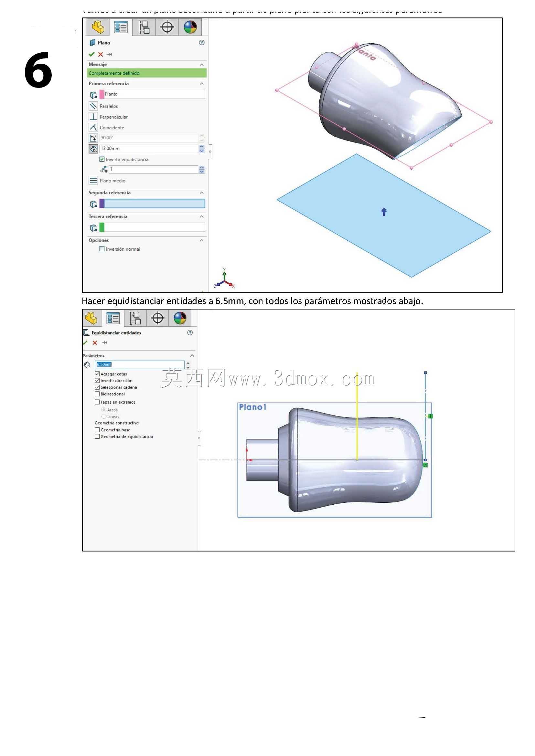Open DisplayManager color sphere tab in Plano panel

[190, 27]
